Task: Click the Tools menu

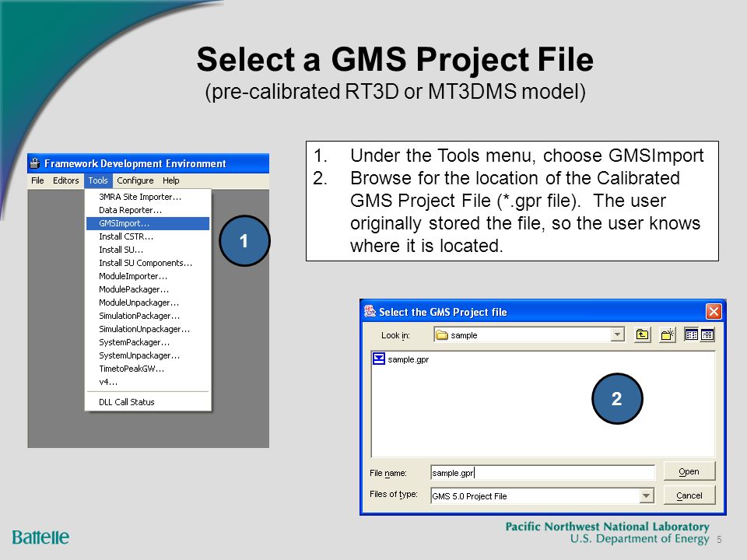Action: (98, 180)
